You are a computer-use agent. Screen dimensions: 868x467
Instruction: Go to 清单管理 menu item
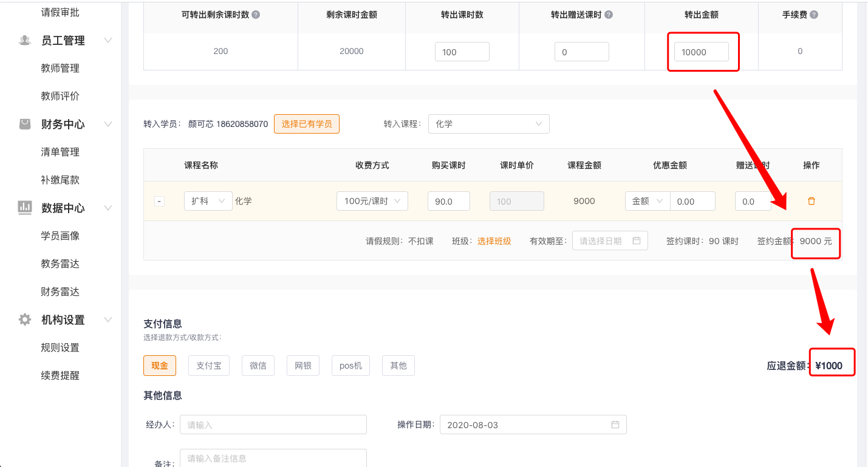click(x=60, y=152)
